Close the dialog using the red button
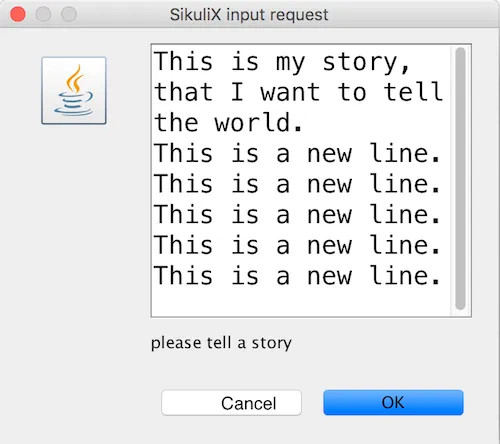The width and height of the screenshot is (500, 444). click(x=18, y=14)
